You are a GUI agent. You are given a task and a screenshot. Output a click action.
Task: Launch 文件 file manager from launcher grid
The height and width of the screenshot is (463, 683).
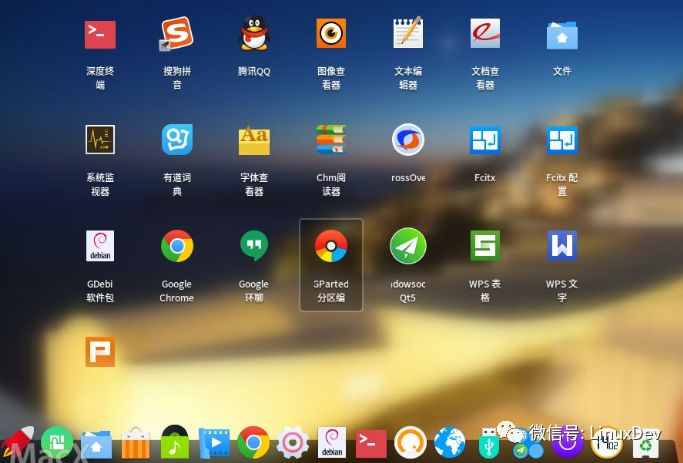(x=562, y=35)
